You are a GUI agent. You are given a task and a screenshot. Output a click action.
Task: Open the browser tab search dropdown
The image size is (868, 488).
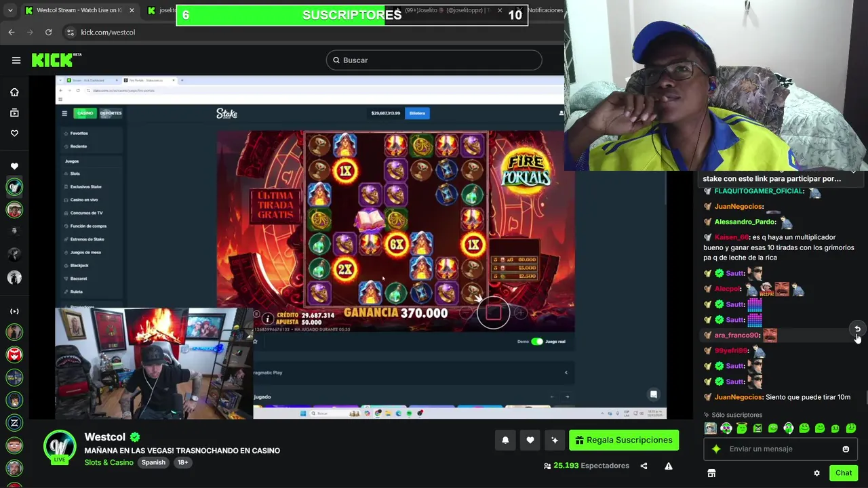pyautogui.click(x=10, y=10)
